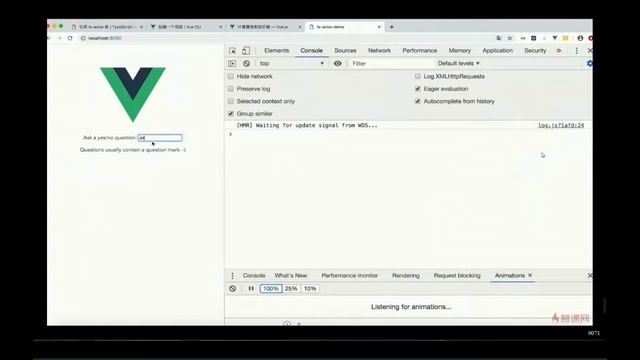The height and width of the screenshot is (360, 640).
Task: Select the top Console tab
Action: tap(311, 51)
